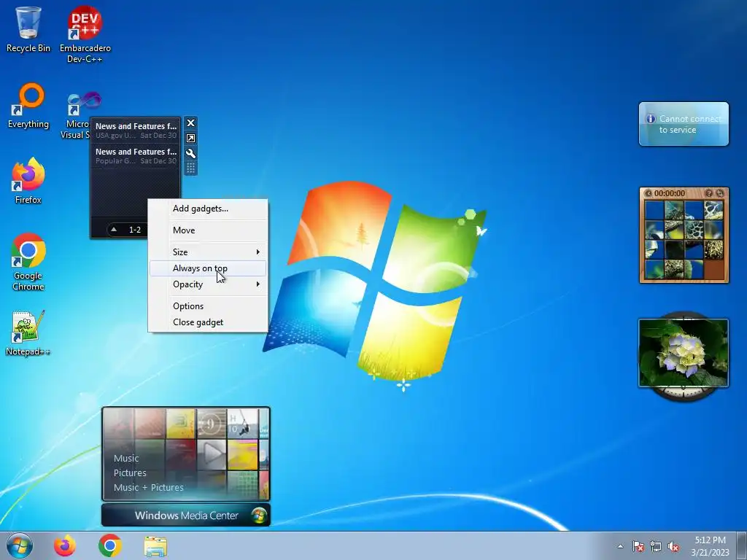Click the info icon on weather gadget
Viewport: 747px width, 560px height.
pos(650,119)
